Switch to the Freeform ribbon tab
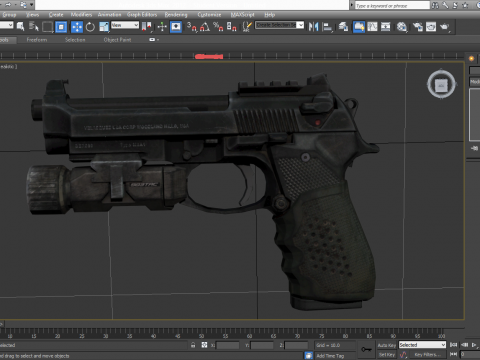This screenshot has width=480, height=360. point(37,40)
